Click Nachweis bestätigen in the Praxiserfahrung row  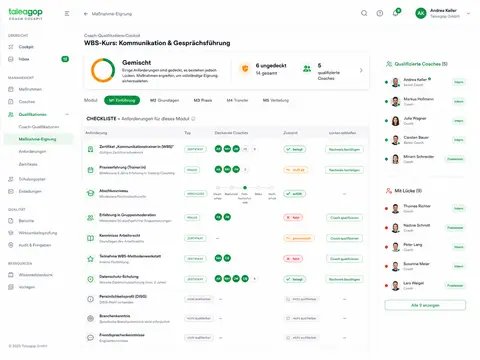344,170
